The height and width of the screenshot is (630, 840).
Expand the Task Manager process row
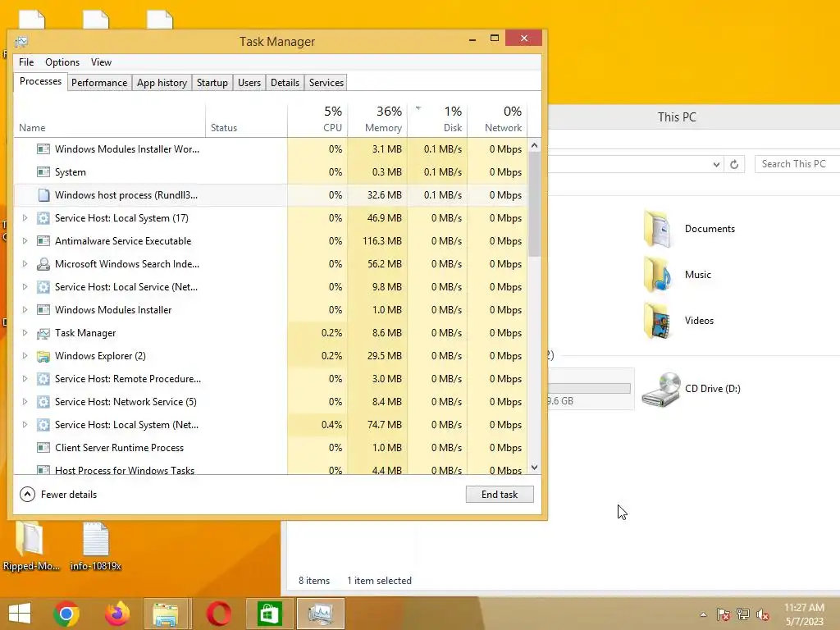[x=25, y=333]
